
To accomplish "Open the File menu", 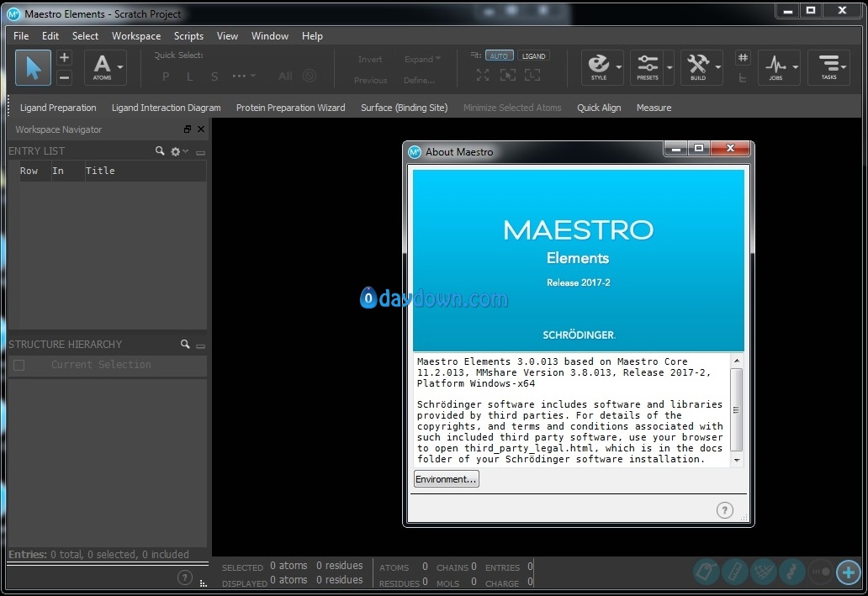I will point(21,36).
